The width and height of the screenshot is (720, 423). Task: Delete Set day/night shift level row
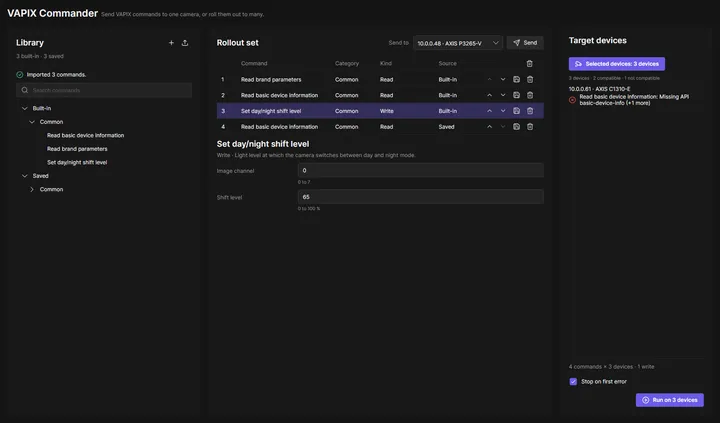click(x=530, y=111)
